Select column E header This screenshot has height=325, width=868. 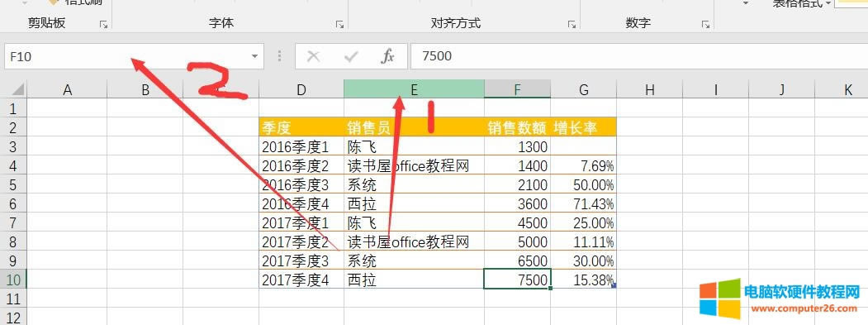click(x=414, y=89)
